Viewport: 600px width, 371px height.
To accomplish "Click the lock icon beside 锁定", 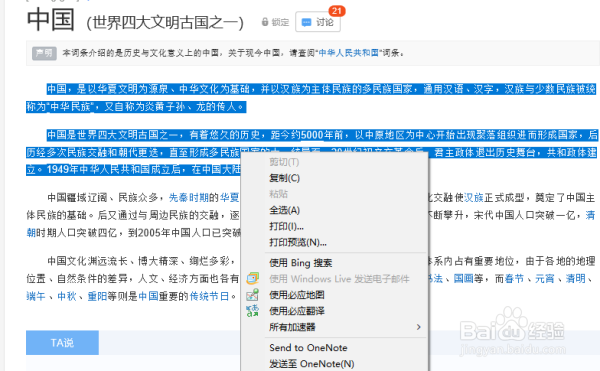I will pos(264,22).
